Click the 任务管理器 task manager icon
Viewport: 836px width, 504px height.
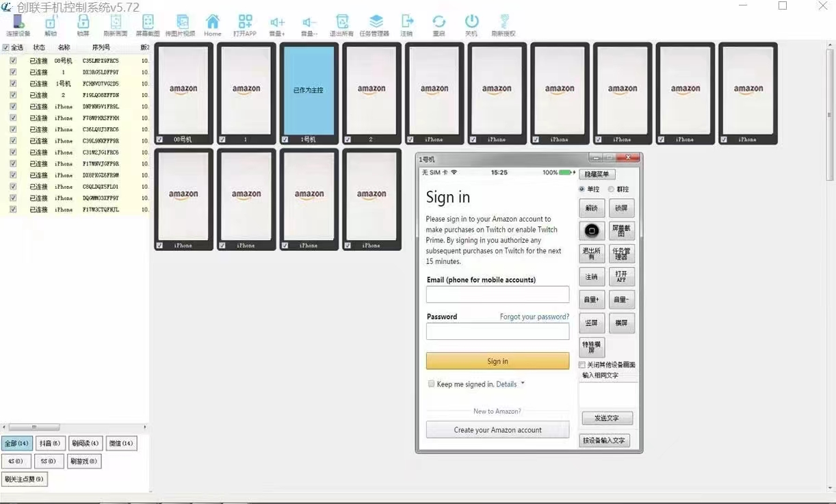tap(374, 25)
